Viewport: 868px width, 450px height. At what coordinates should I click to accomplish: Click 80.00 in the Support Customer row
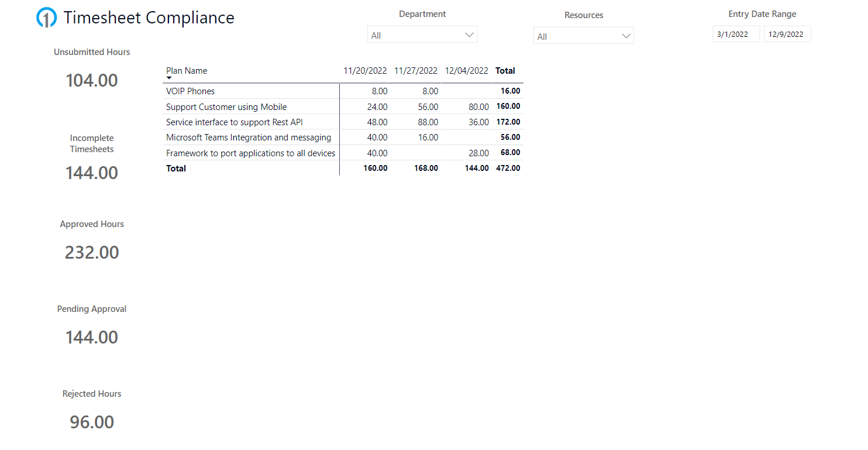(x=479, y=107)
